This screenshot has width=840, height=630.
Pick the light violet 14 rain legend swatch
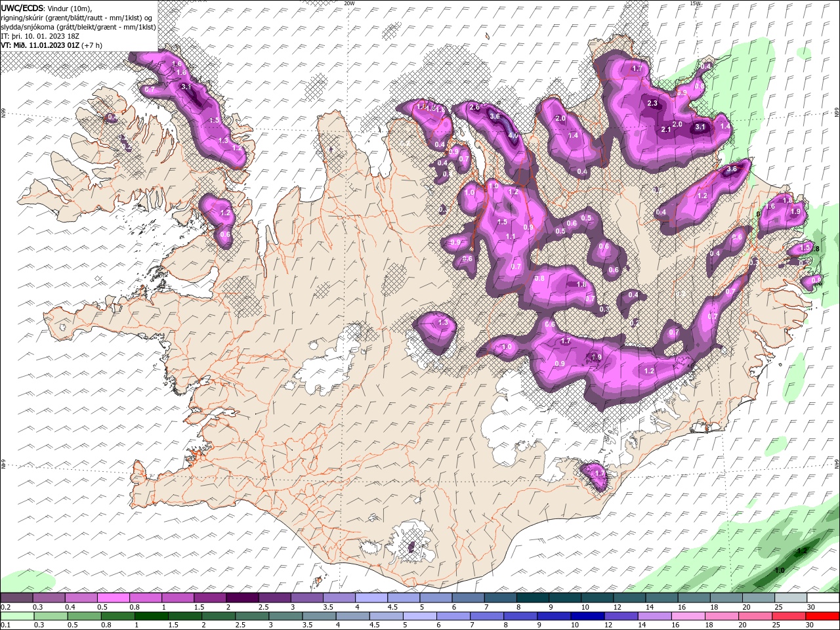tap(654, 616)
